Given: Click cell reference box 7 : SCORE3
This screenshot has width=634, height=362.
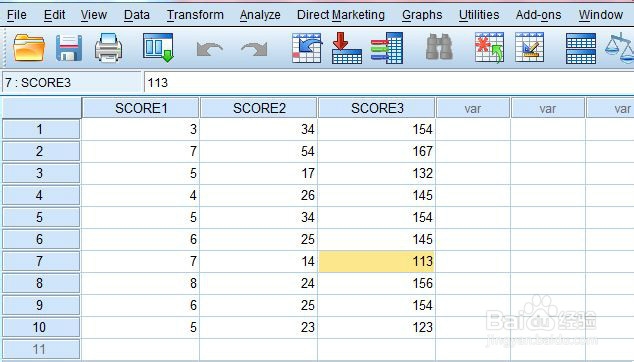Looking at the screenshot, I should tap(72, 83).
